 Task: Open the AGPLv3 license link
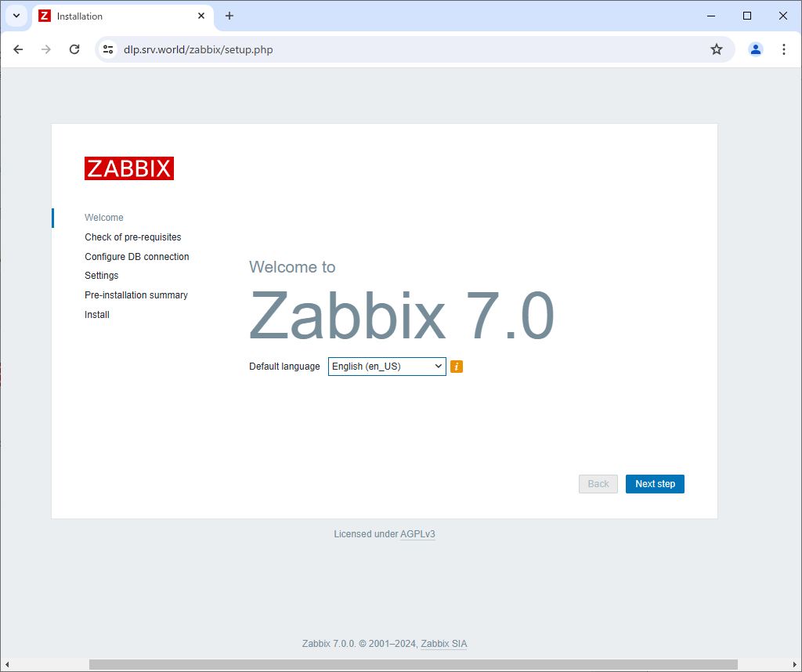(417, 534)
